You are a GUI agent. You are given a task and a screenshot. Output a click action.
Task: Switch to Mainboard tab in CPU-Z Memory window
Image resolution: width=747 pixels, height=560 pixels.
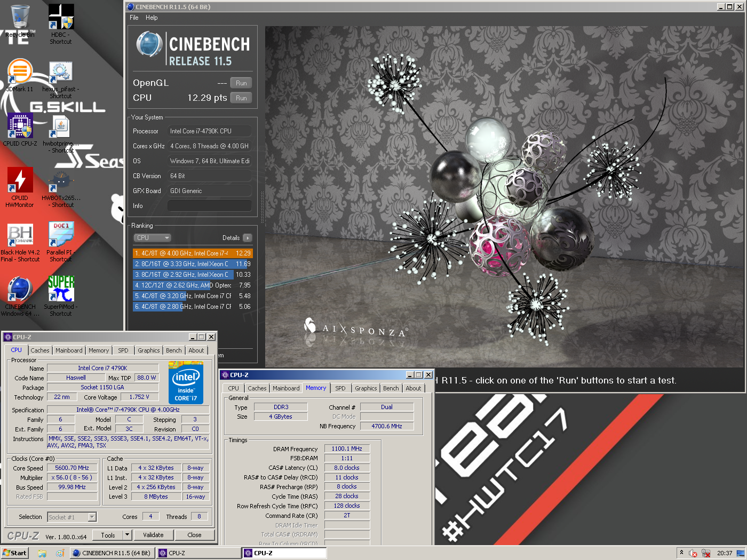coord(286,388)
